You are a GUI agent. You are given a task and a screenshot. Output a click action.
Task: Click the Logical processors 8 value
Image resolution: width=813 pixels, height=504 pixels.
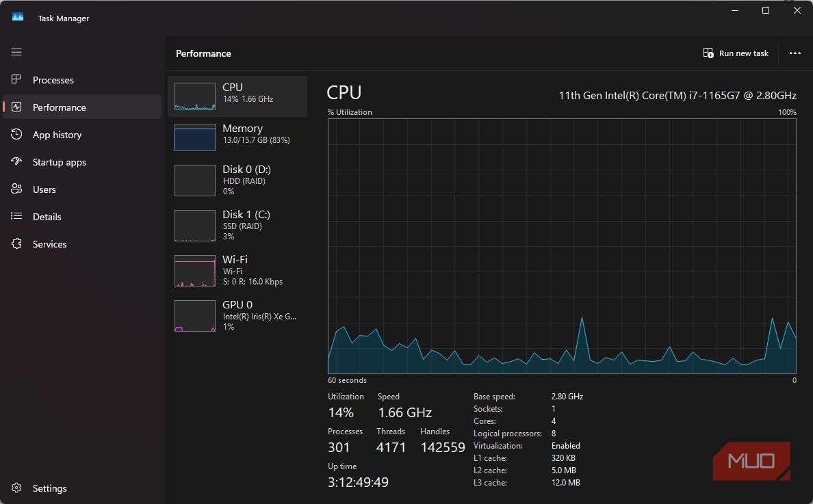click(x=554, y=433)
